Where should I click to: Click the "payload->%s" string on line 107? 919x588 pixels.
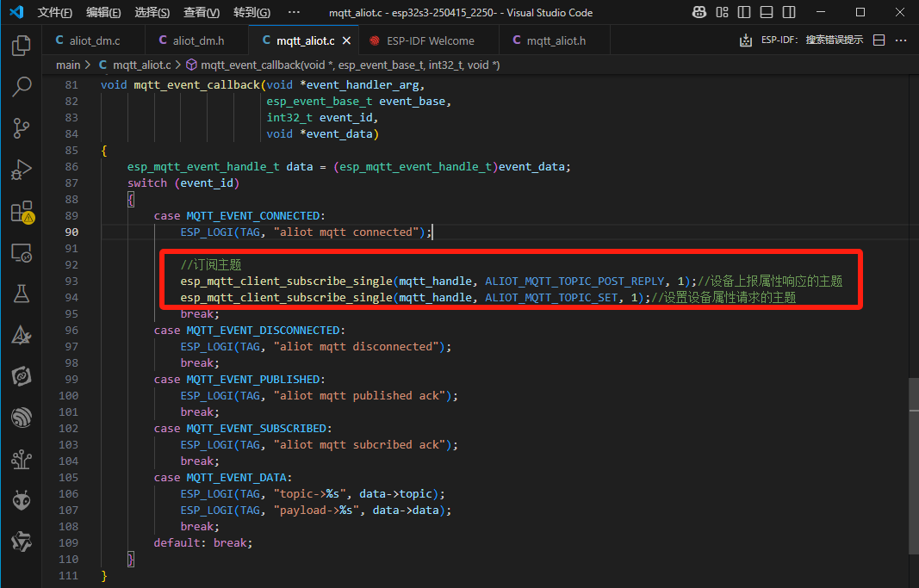[x=316, y=511]
